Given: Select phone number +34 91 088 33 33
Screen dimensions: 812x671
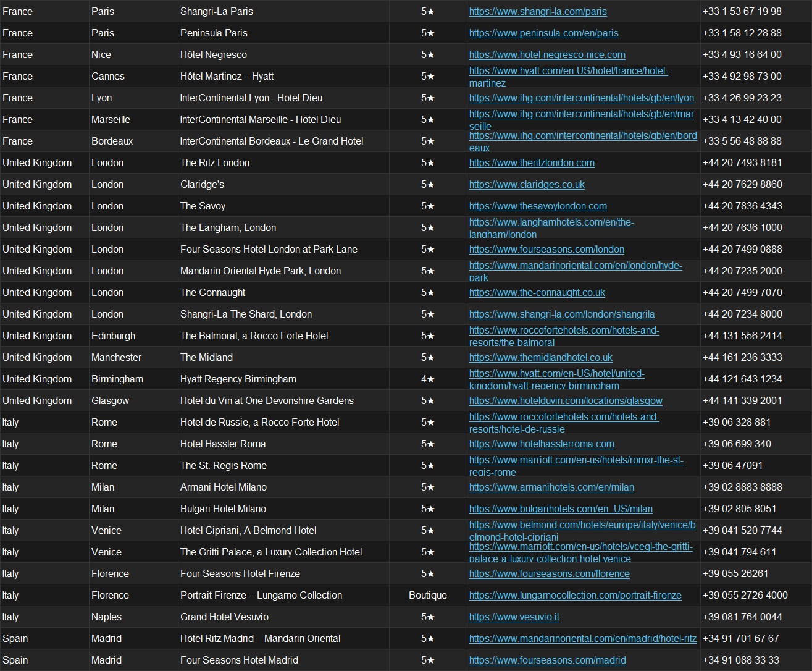Looking at the screenshot, I should coord(741,660).
